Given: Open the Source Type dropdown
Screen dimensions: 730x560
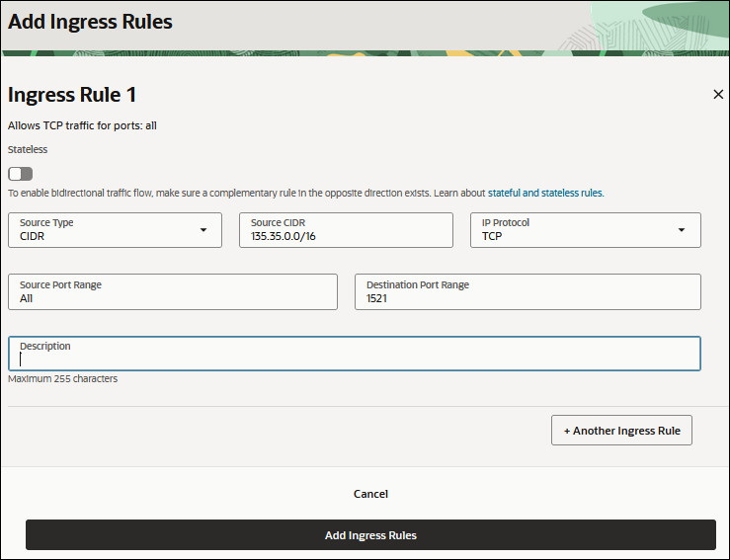Looking at the screenshot, I should [x=115, y=230].
